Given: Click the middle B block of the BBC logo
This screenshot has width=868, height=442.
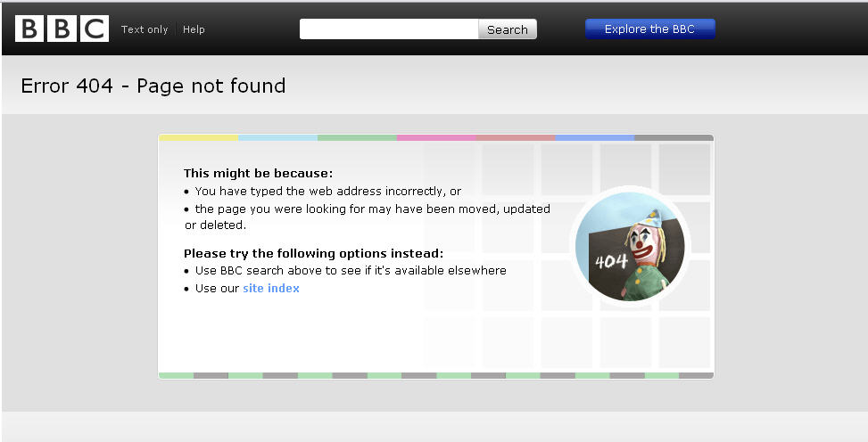Looking at the screenshot, I should (x=62, y=29).
